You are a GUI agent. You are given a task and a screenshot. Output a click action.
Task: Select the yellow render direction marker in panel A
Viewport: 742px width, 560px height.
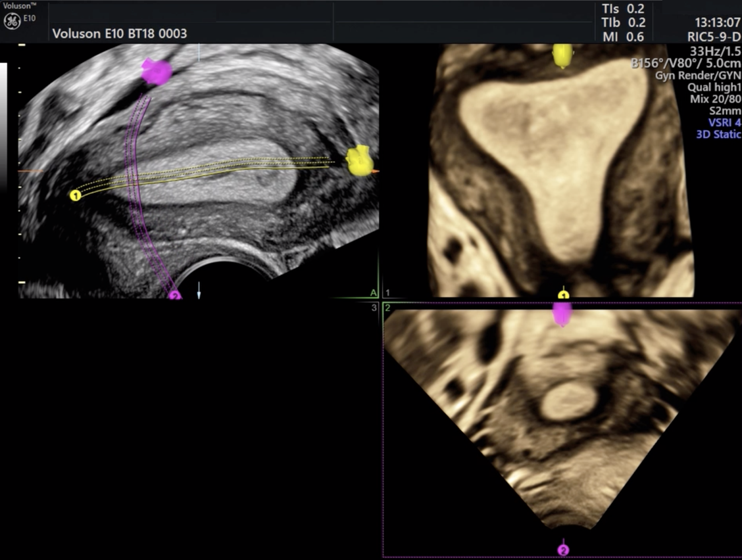click(360, 162)
